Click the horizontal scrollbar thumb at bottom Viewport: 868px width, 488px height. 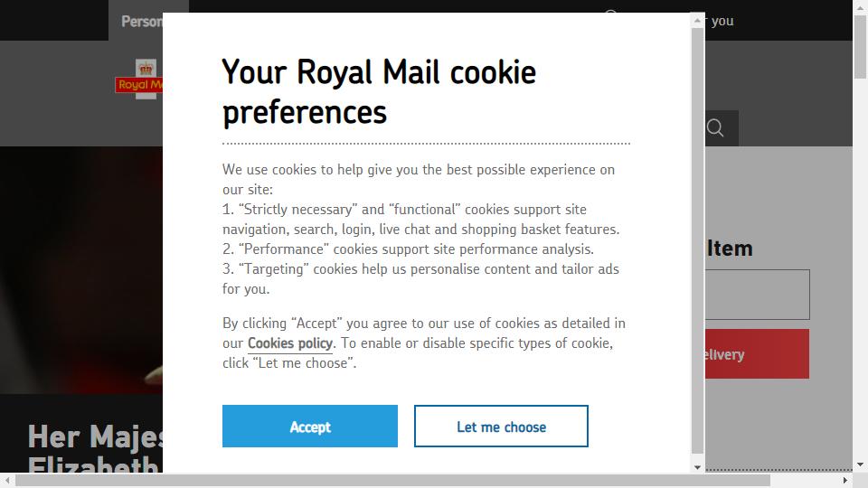[x=392, y=480]
